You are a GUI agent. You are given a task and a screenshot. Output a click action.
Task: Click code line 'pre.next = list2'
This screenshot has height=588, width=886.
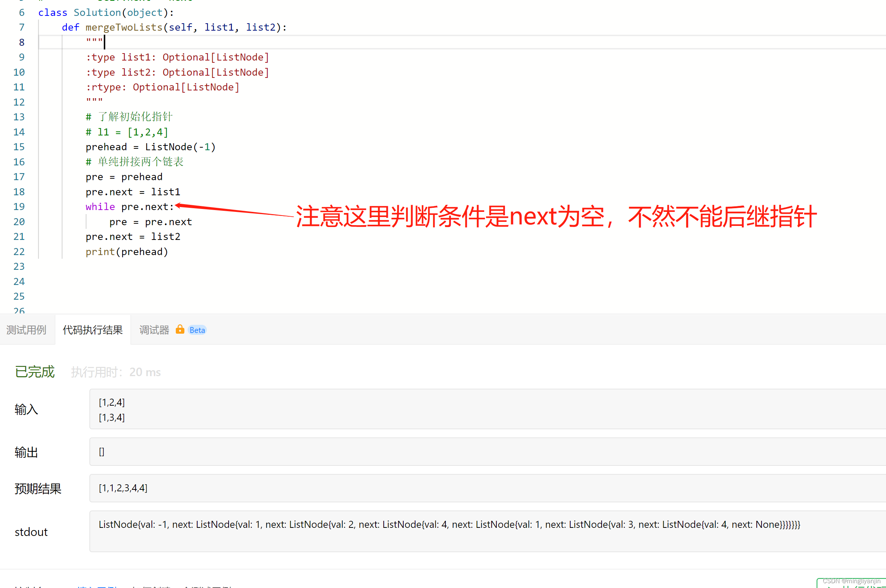(x=133, y=237)
